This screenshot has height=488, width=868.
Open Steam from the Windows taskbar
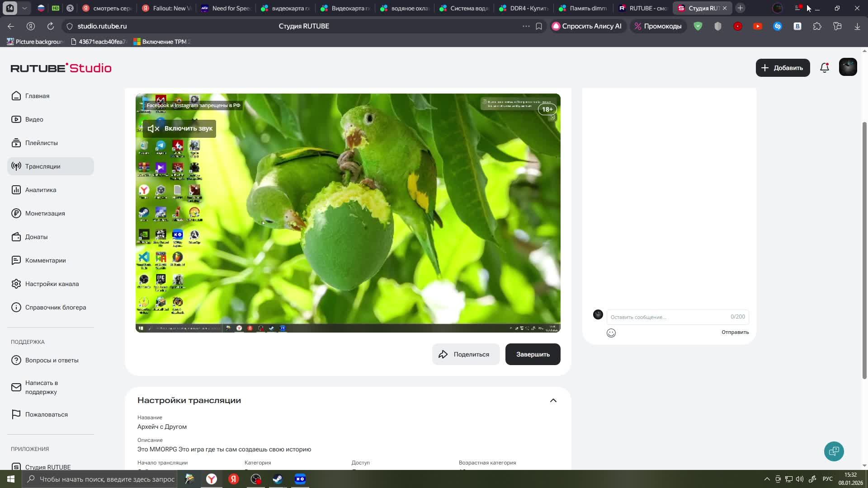click(278, 479)
